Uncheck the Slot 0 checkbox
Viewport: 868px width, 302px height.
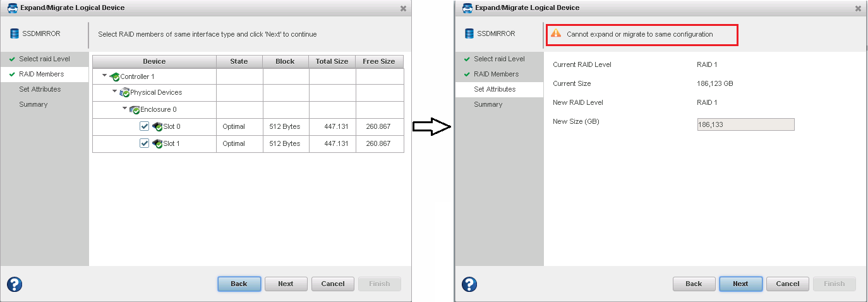(x=144, y=126)
